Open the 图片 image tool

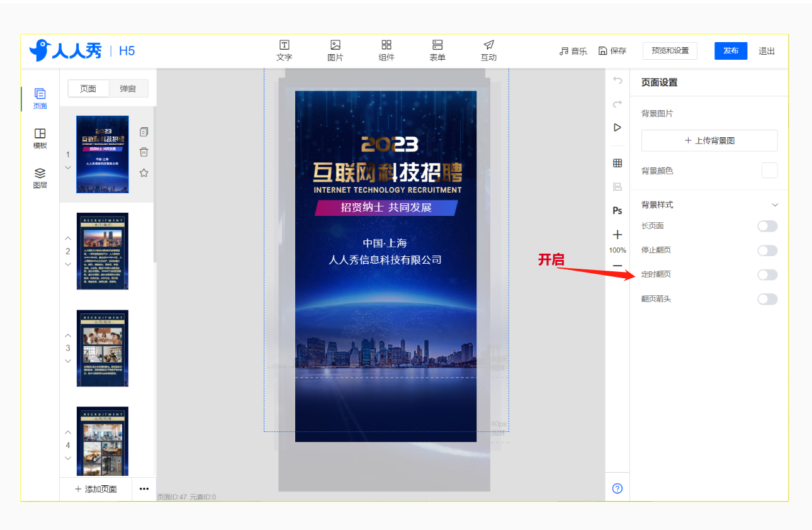336,50
